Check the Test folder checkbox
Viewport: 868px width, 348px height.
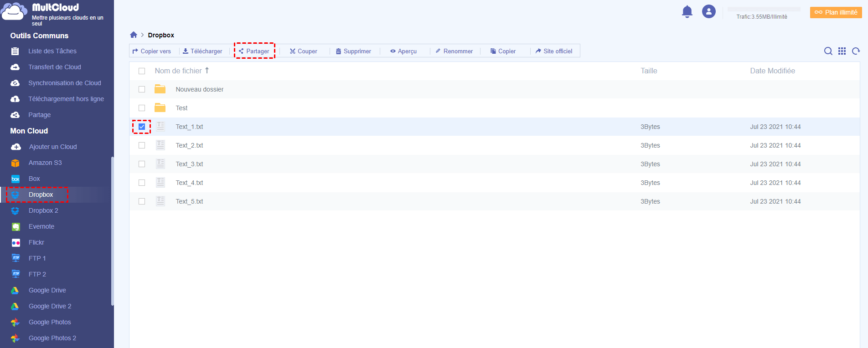142,108
